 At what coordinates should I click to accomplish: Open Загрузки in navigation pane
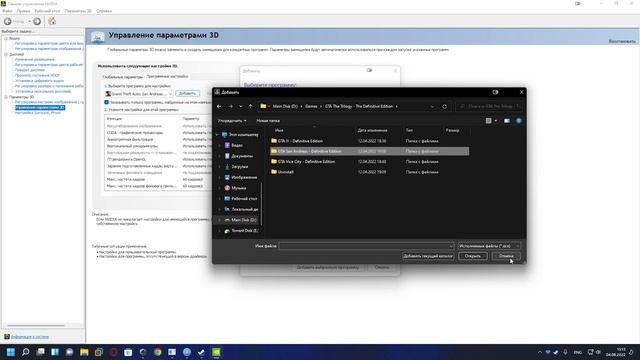click(x=239, y=167)
